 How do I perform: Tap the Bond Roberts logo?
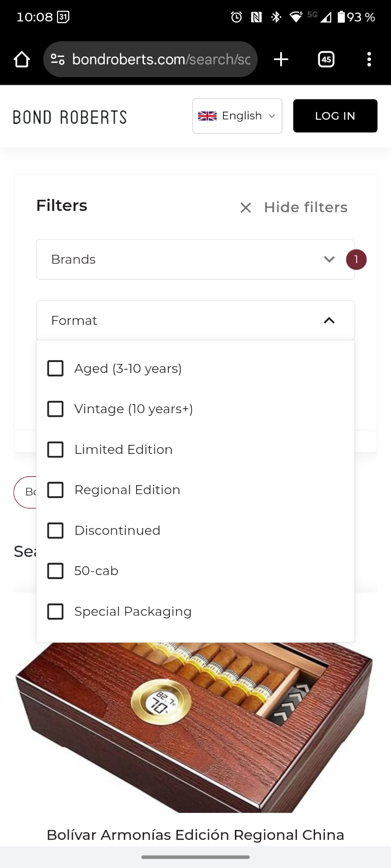[x=70, y=117]
